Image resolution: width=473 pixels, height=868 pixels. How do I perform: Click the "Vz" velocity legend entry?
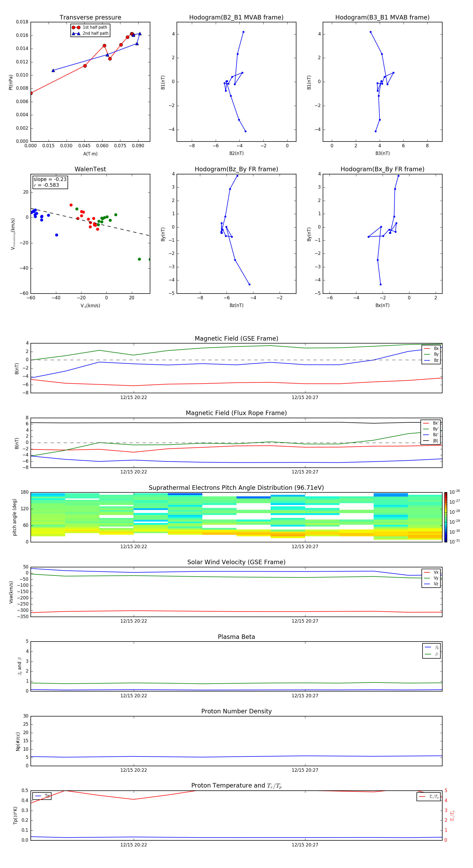(431, 584)
